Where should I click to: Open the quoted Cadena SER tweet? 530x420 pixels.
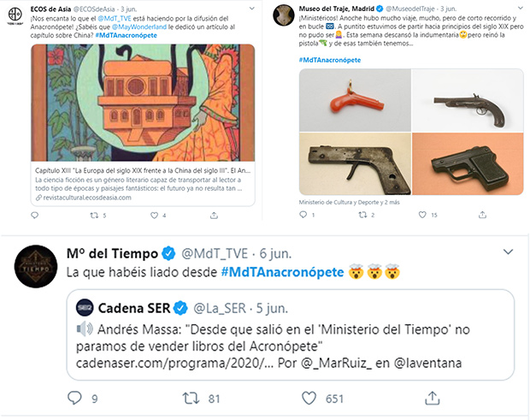pos(291,334)
